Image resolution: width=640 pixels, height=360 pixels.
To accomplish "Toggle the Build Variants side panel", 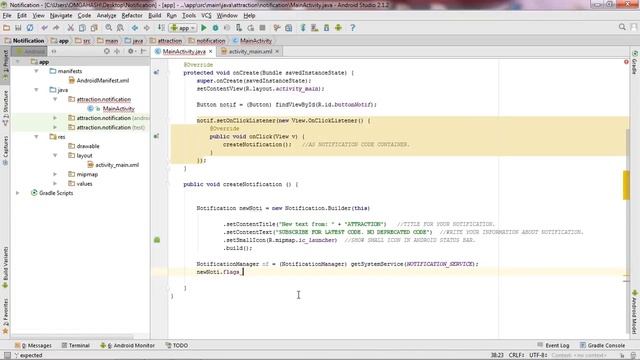I will pos(5,267).
